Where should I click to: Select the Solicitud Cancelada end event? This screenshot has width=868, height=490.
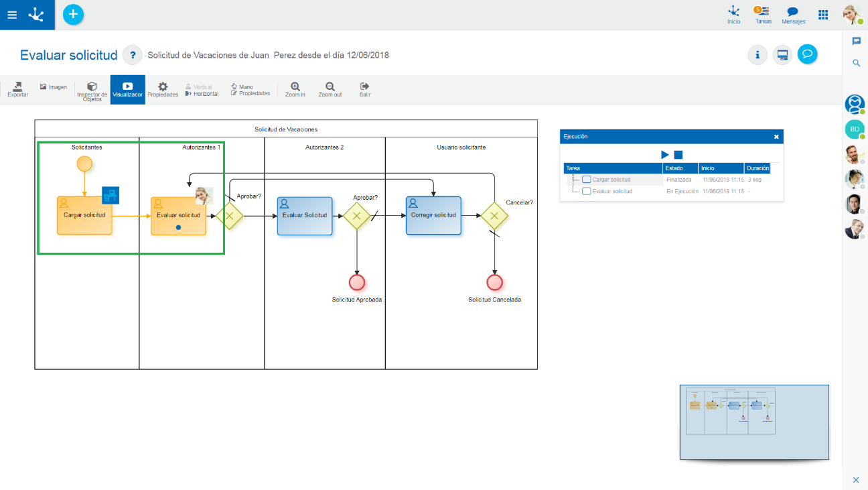click(x=494, y=282)
